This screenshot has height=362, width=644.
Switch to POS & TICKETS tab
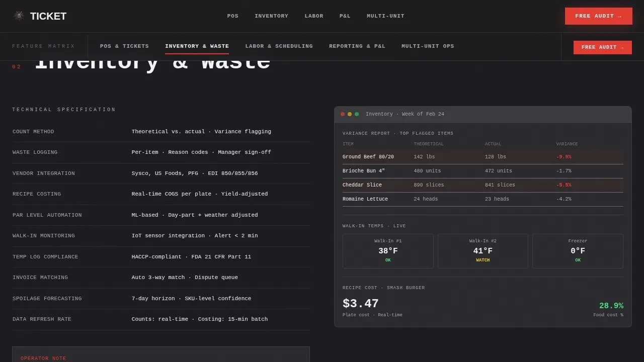[x=124, y=46]
